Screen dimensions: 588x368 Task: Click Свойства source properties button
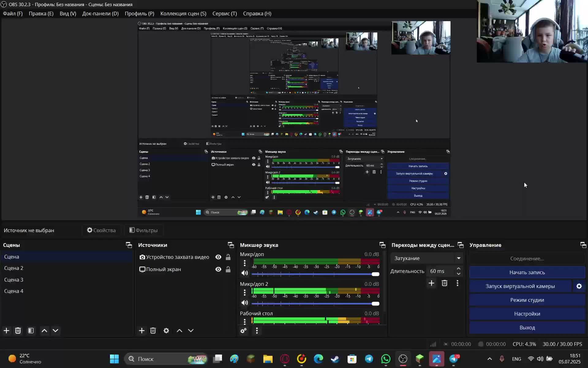click(x=101, y=230)
